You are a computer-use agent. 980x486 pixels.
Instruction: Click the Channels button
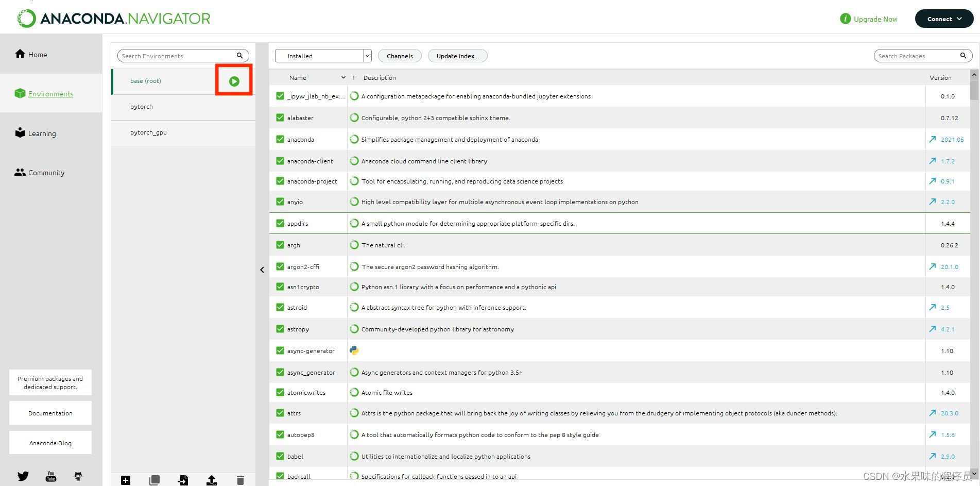pyautogui.click(x=400, y=56)
